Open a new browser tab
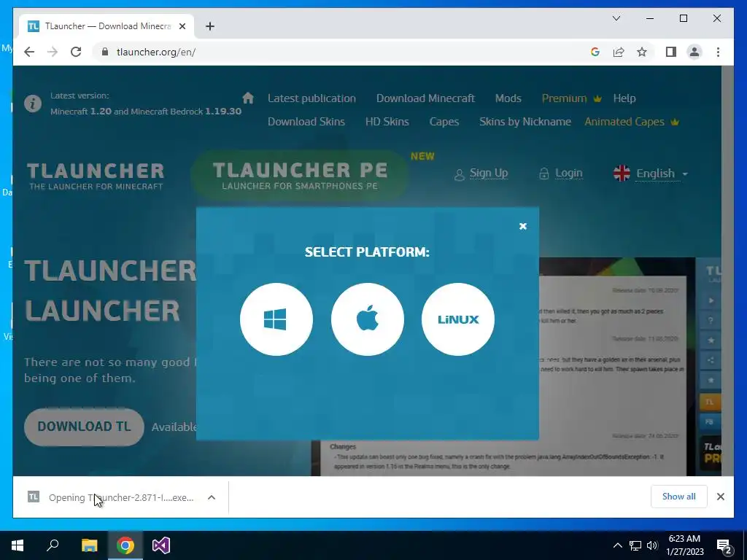 [210, 26]
